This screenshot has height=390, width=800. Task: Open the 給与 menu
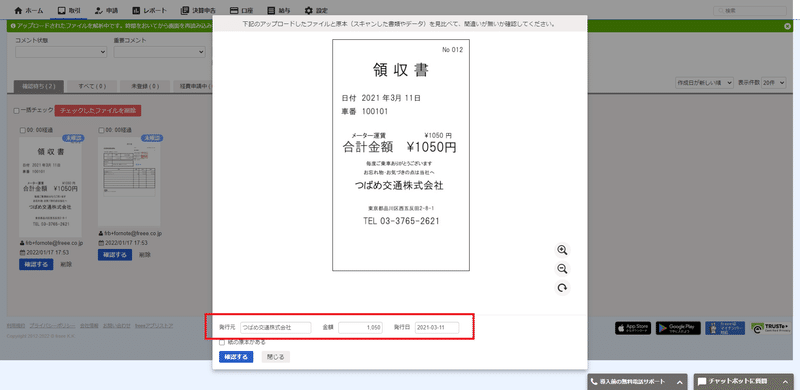pos(279,10)
